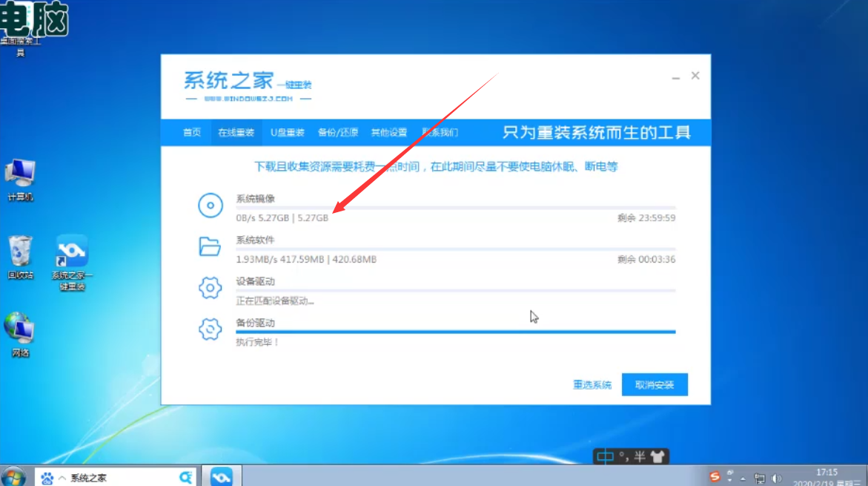Image resolution: width=868 pixels, height=486 pixels.
Task: Click the 系统镜像 progress bar
Action: pos(456,207)
